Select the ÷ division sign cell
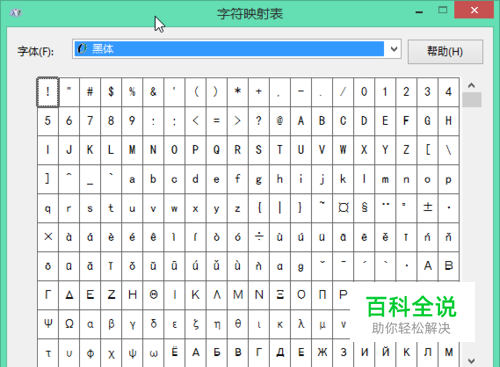Viewport: 500px width, 367px height. tap(259, 237)
